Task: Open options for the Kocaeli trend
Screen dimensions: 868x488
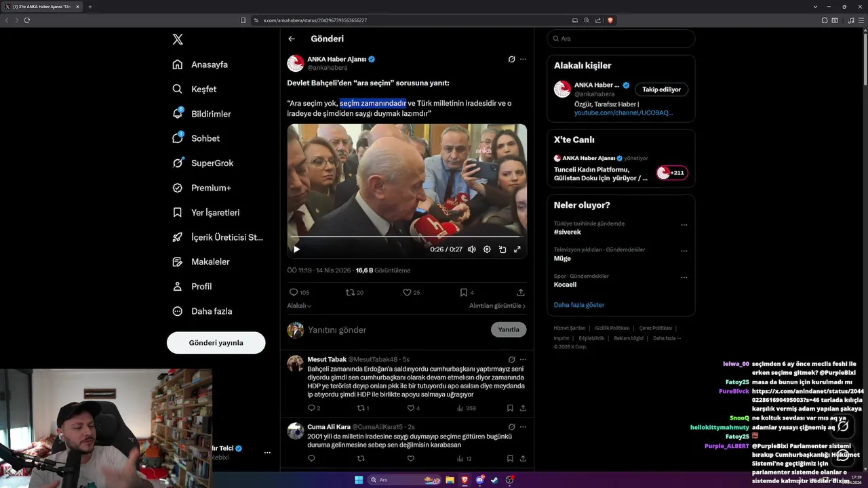Action: click(x=684, y=278)
